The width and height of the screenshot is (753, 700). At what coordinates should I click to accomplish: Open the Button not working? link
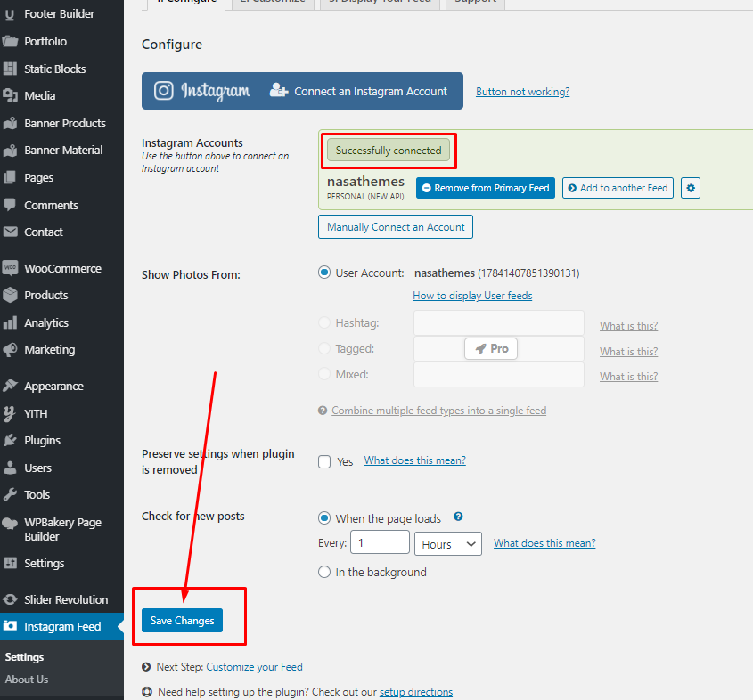tap(522, 92)
